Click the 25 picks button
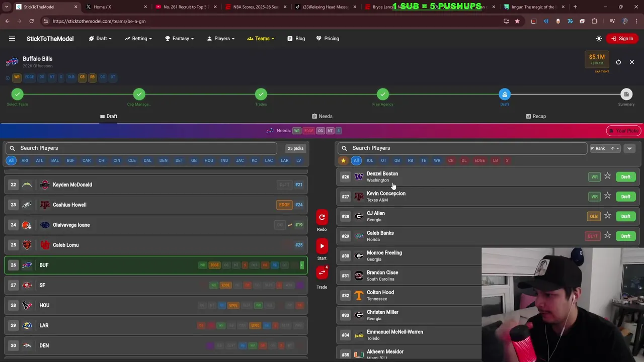This screenshot has height=362, width=644. [295, 148]
